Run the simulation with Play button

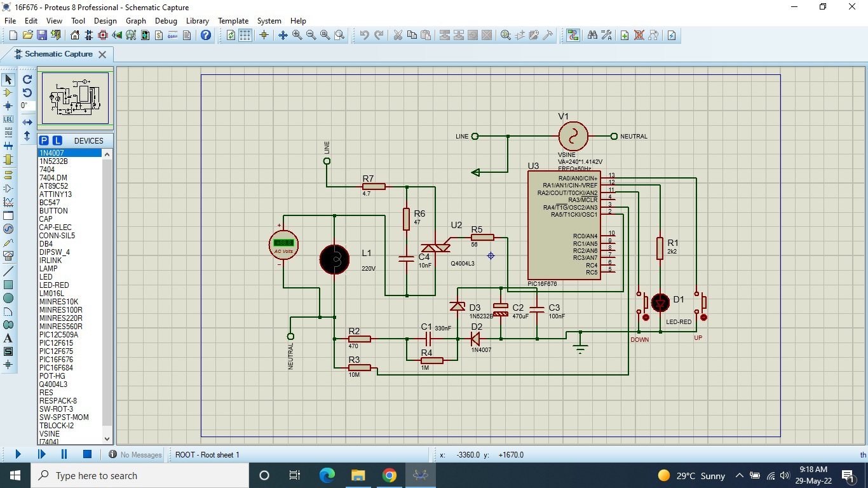click(x=18, y=454)
